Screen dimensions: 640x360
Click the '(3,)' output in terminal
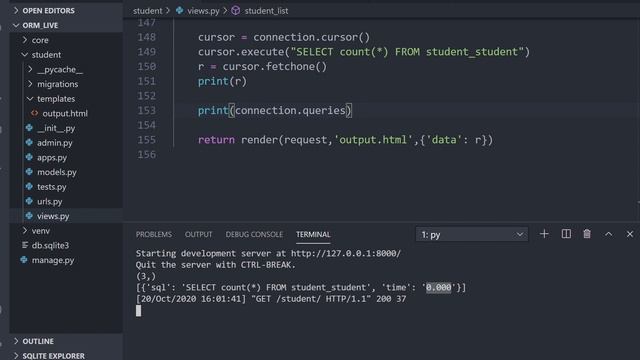pyautogui.click(x=146, y=276)
